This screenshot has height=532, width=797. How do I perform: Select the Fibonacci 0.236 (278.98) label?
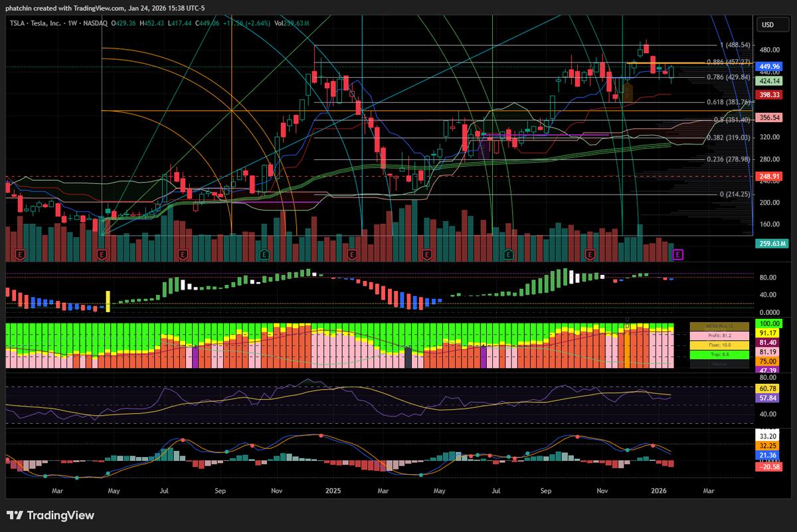point(729,159)
